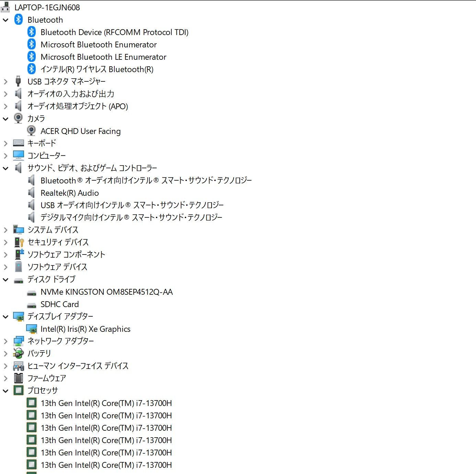
Task: Click the keyboard icon beside キーボード
Action: tap(18, 143)
